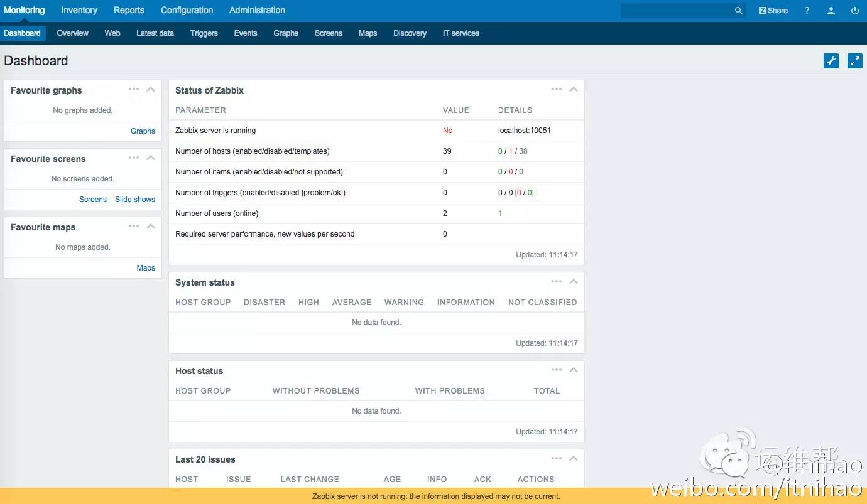Click the Slide shows link
This screenshot has width=867, height=504.
tap(135, 200)
